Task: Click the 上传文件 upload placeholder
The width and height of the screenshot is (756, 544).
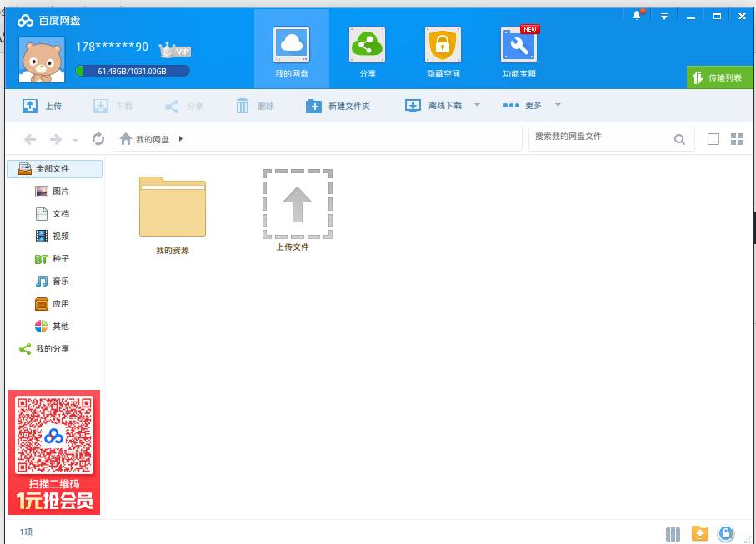Action: (297, 211)
